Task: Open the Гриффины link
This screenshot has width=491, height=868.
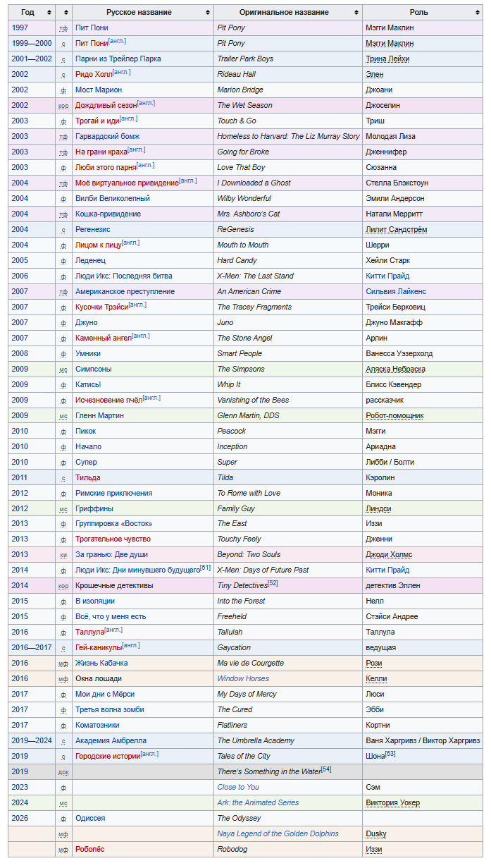Action: 94,509
